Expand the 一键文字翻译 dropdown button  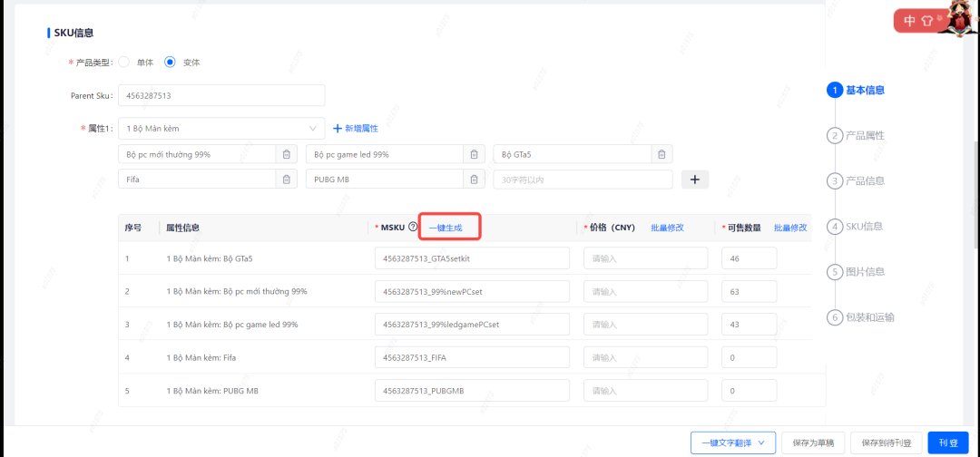[733, 443]
